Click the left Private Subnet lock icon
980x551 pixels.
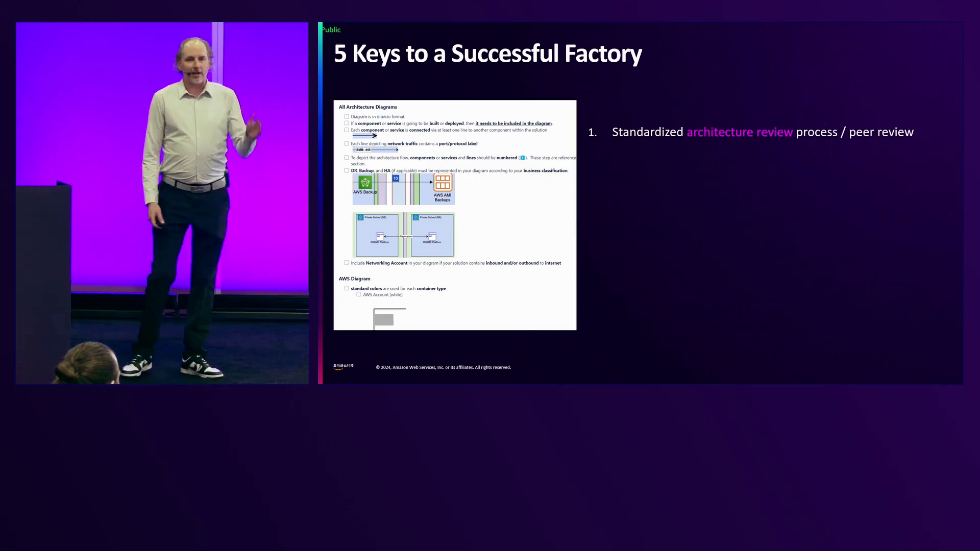(x=360, y=217)
